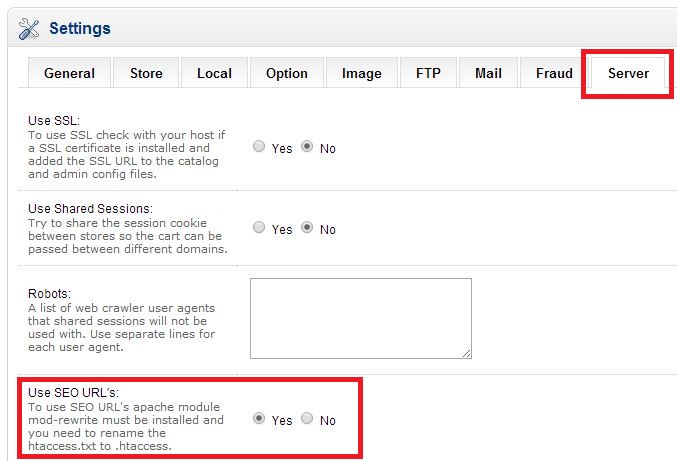Open the FTP tab
The height and width of the screenshot is (461, 677).
tap(428, 73)
